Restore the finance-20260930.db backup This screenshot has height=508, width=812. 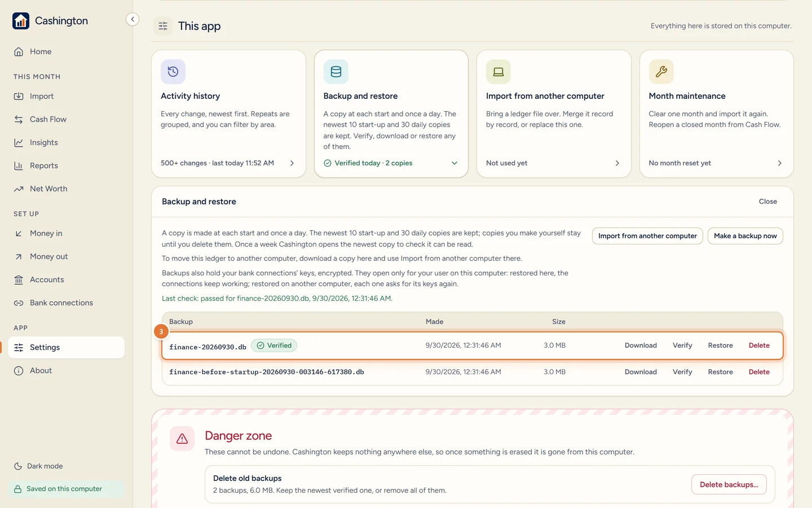click(721, 345)
